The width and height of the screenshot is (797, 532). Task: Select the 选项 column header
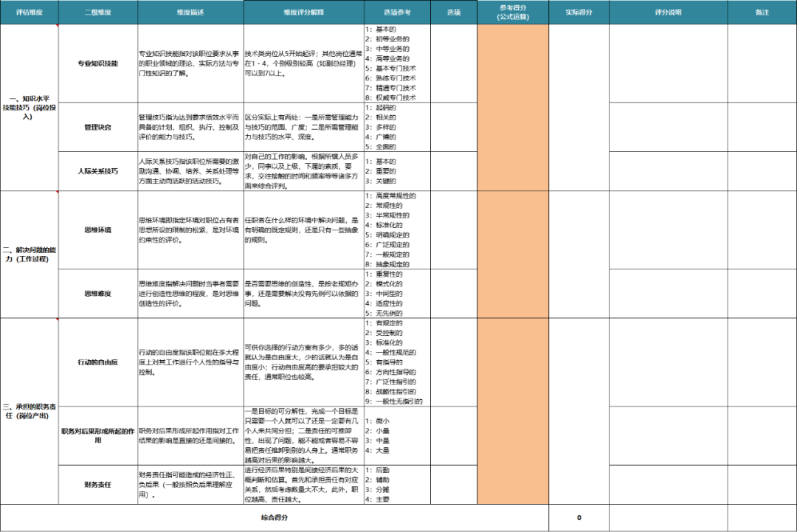pos(454,13)
